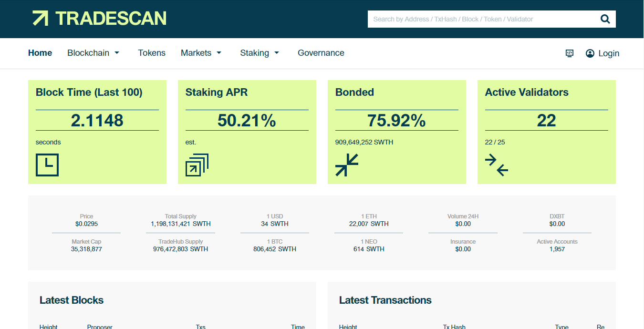Click the Price value $0.0295
Image resolution: width=644 pixels, height=329 pixels.
tap(86, 224)
